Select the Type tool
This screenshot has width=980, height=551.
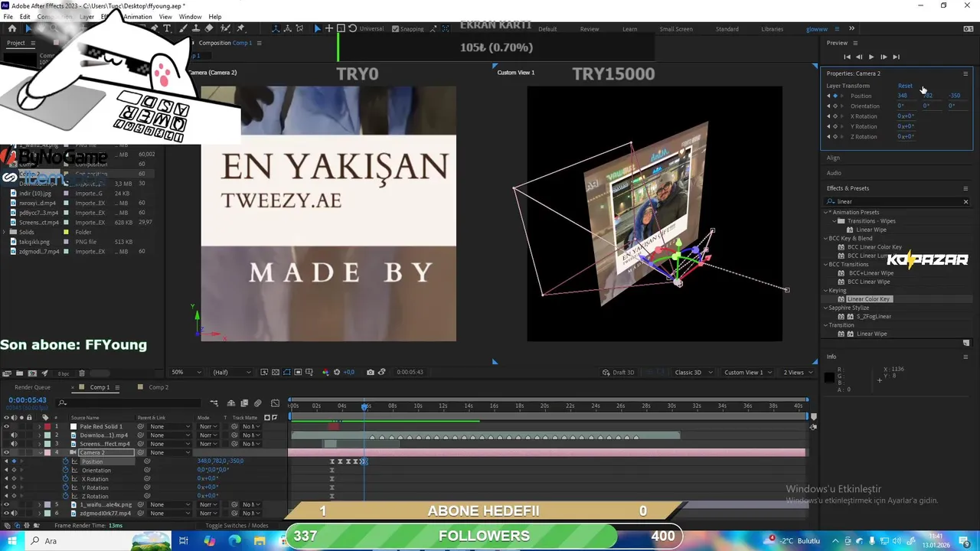coord(167,28)
